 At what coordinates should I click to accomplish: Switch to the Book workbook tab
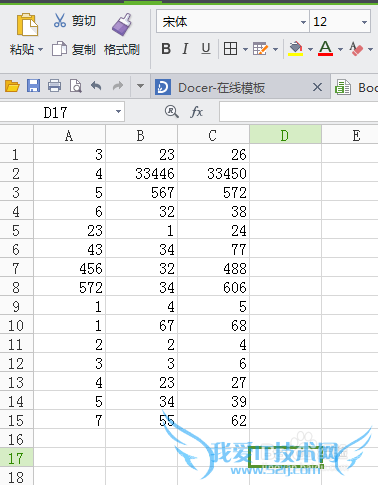pos(356,87)
